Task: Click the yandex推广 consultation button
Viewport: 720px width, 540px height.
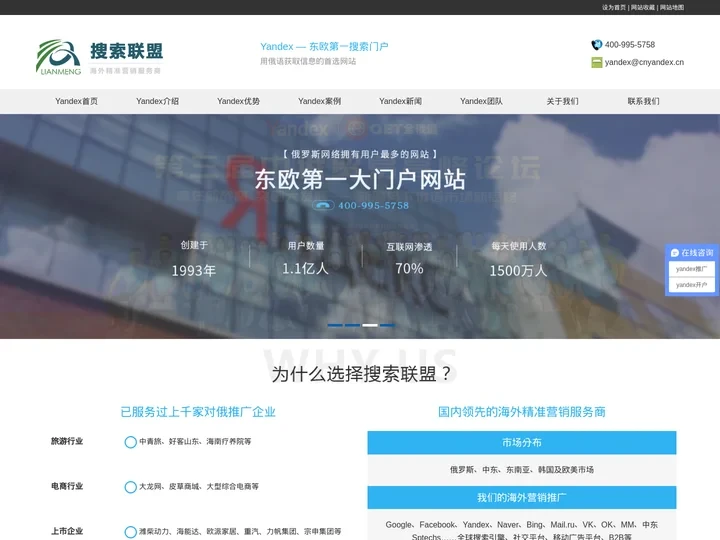Action: [692, 269]
